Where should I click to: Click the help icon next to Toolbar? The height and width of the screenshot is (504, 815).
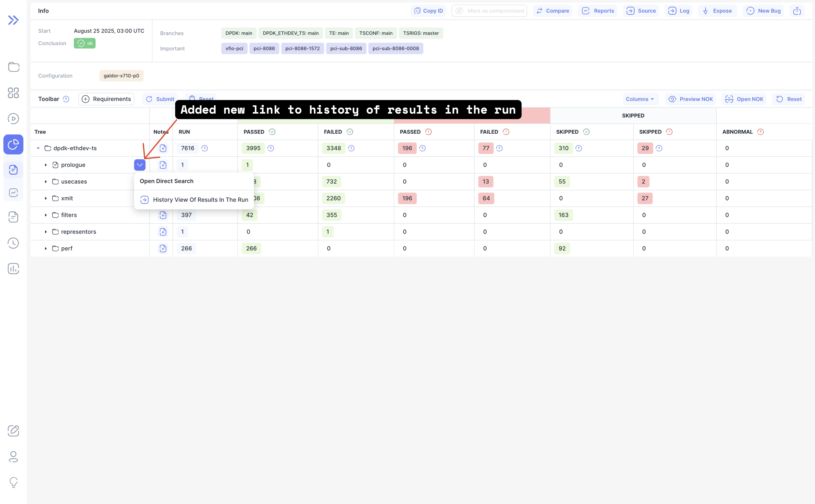point(66,99)
